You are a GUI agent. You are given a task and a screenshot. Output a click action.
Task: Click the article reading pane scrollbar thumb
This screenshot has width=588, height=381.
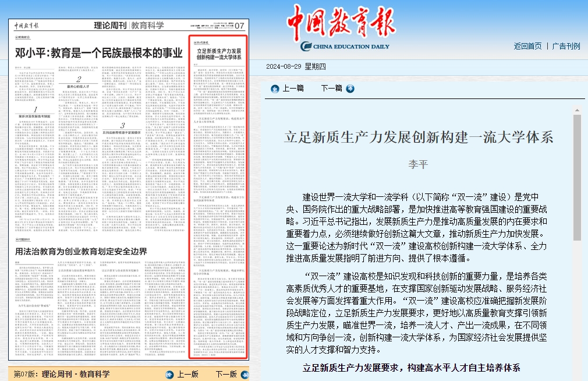[x=577, y=178]
